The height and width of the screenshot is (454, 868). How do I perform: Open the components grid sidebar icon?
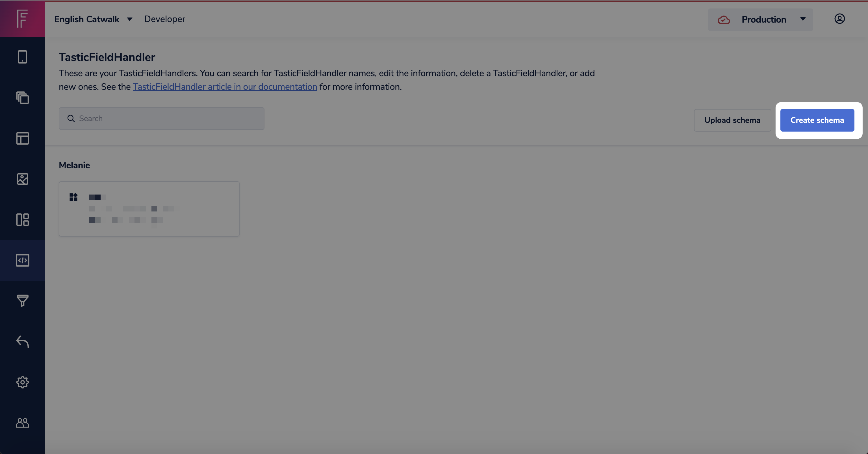[x=22, y=220]
